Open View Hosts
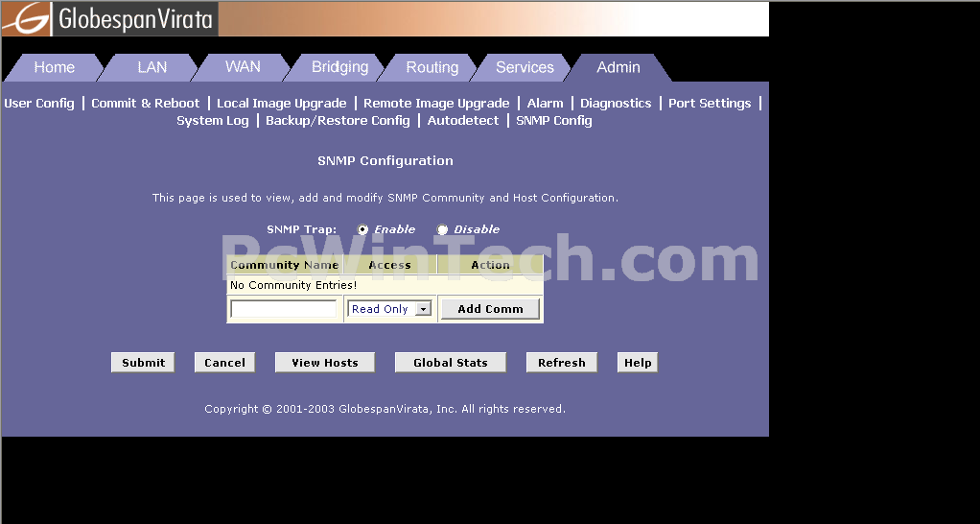980x524 pixels. tap(325, 363)
